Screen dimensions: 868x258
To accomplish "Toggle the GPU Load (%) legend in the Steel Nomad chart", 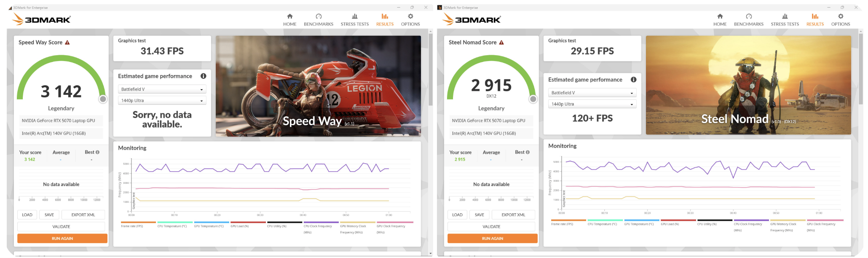I will pos(670,224).
